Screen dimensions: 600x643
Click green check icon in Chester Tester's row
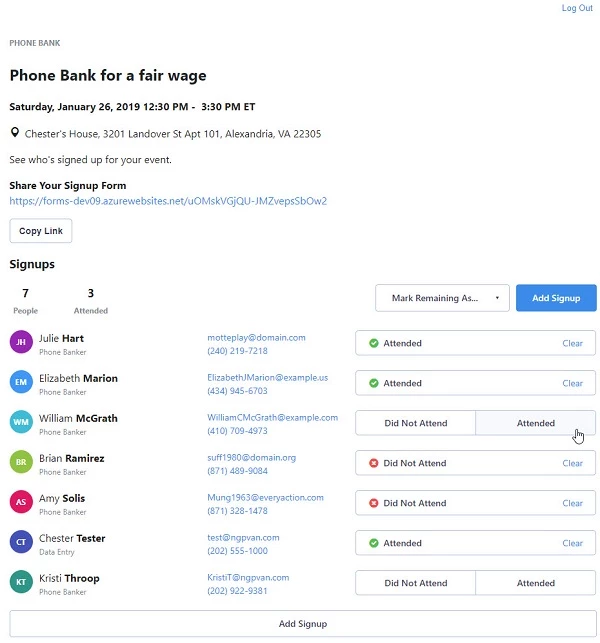[x=374, y=543]
